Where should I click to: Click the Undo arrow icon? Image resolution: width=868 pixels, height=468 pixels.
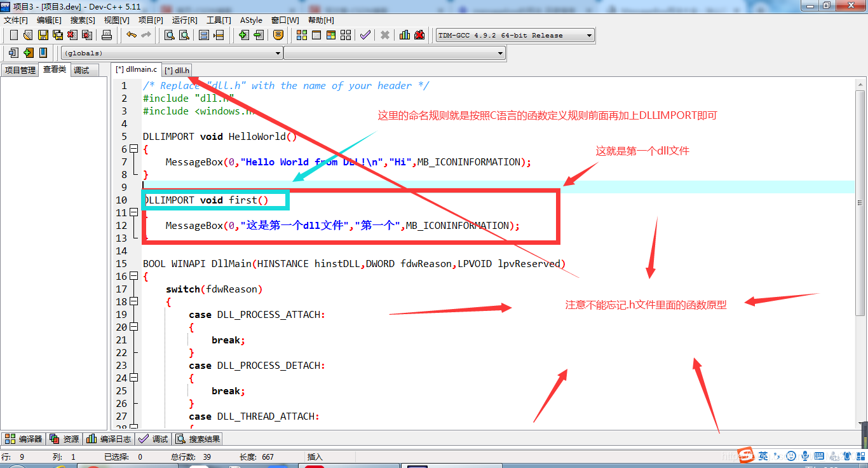(x=132, y=35)
